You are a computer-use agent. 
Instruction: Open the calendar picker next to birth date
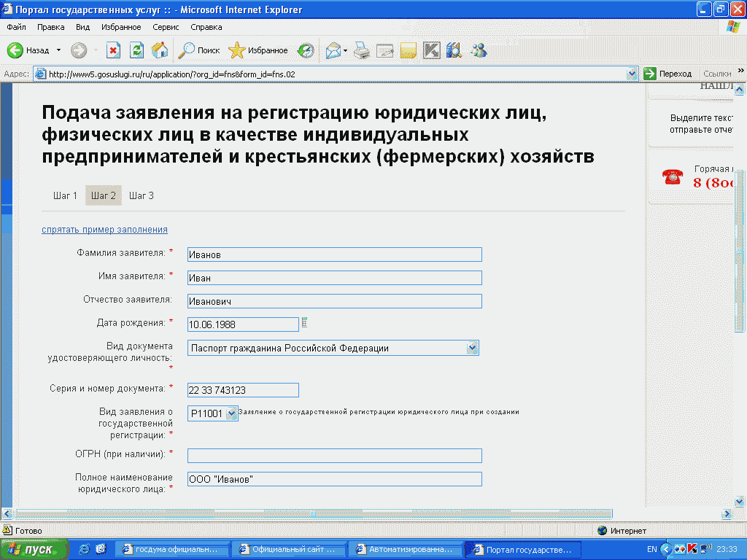pyautogui.click(x=304, y=323)
